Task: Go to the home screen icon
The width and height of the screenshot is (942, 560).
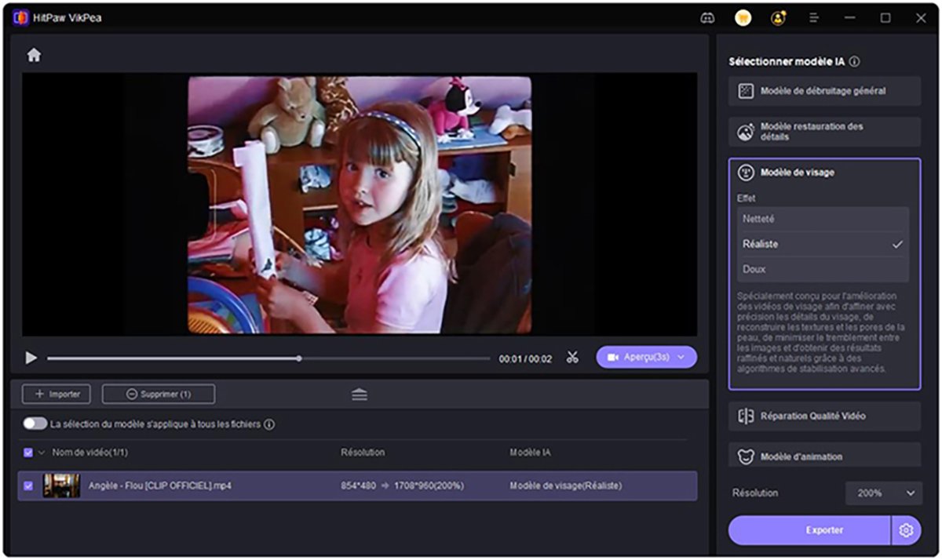Action: [x=34, y=55]
